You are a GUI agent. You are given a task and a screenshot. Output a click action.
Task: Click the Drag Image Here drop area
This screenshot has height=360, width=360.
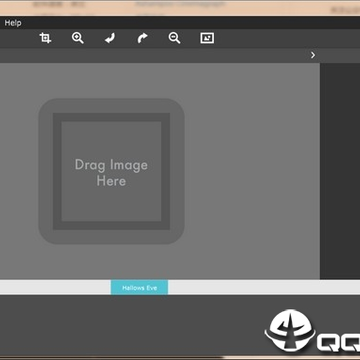(x=111, y=171)
